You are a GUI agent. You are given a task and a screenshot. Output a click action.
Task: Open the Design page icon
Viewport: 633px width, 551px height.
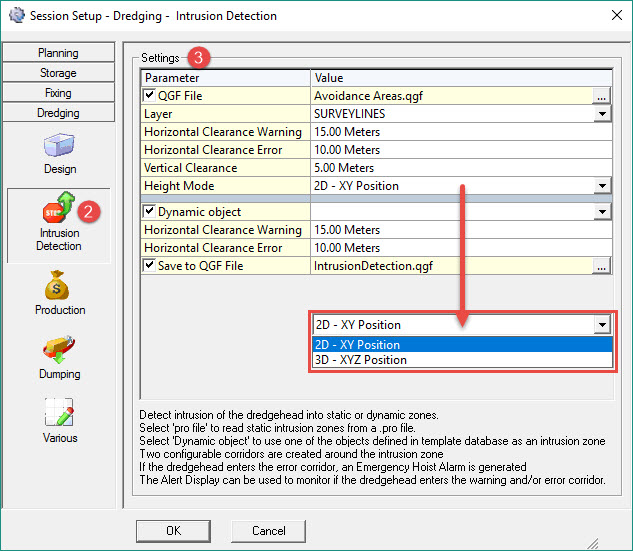(x=59, y=145)
